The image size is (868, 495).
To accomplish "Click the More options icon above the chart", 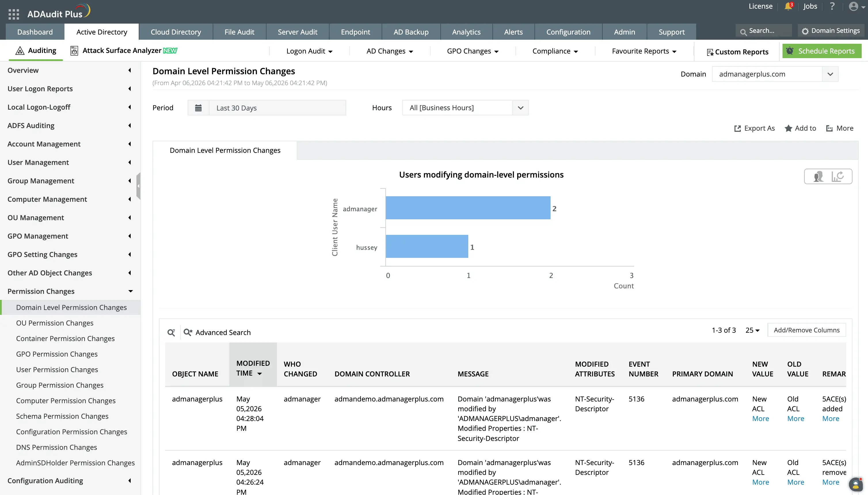I will (x=829, y=129).
